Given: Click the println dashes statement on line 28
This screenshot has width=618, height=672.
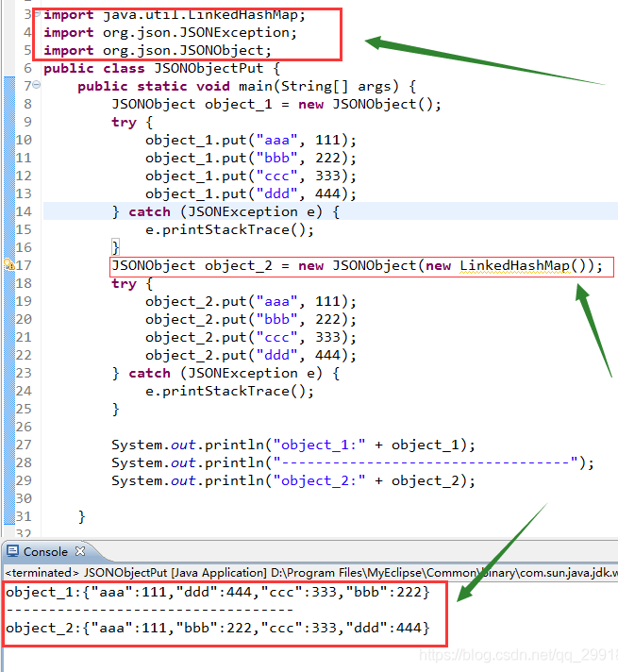Looking at the screenshot, I should (x=353, y=463).
